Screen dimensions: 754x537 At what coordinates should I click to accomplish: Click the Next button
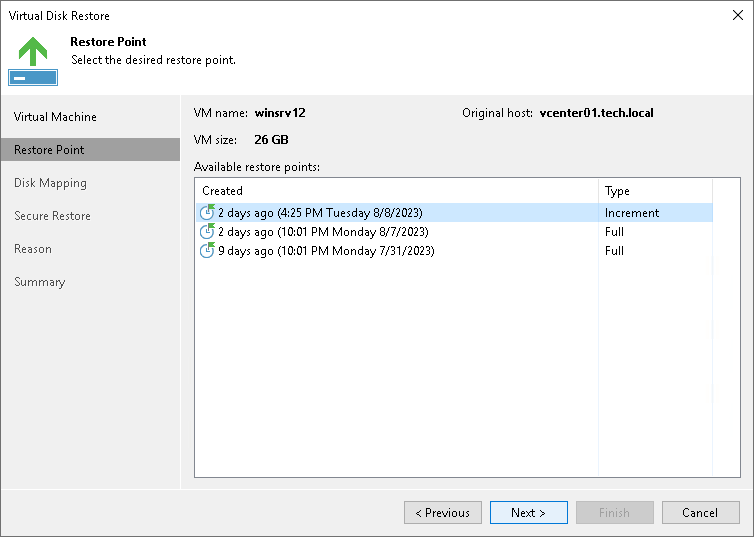point(528,512)
